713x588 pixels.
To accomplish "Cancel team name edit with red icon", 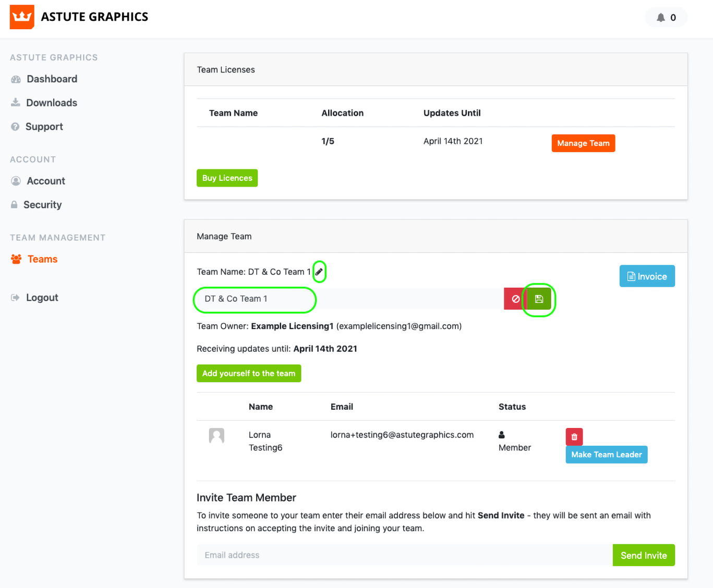I will click(515, 299).
